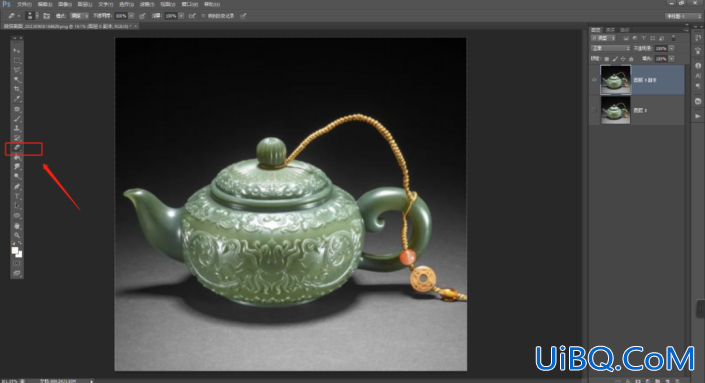Screen dimensions: 705x383
Task: Select the Quick Selection tool
Action: (17, 80)
